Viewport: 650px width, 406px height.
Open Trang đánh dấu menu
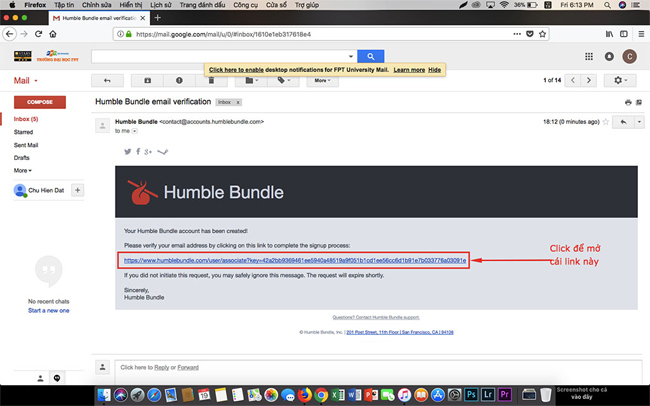202,5
